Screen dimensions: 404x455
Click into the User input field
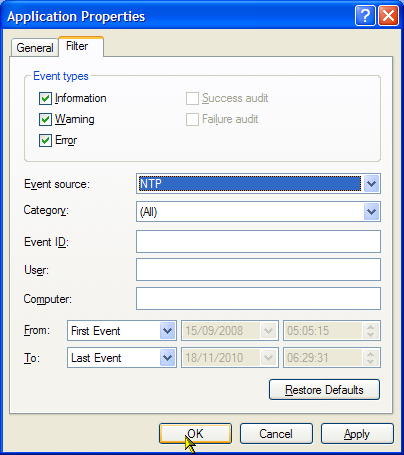pyautogui.click(x=258, y=269)
